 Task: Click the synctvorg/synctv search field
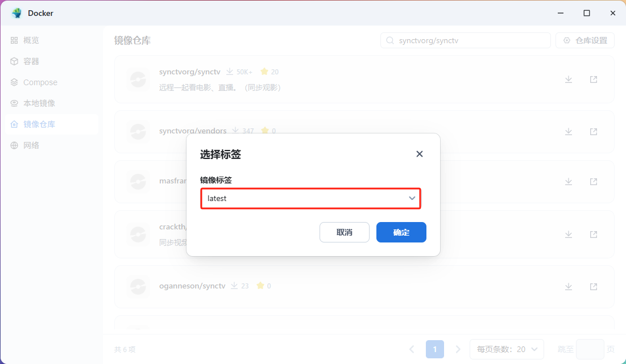(466, 40)
